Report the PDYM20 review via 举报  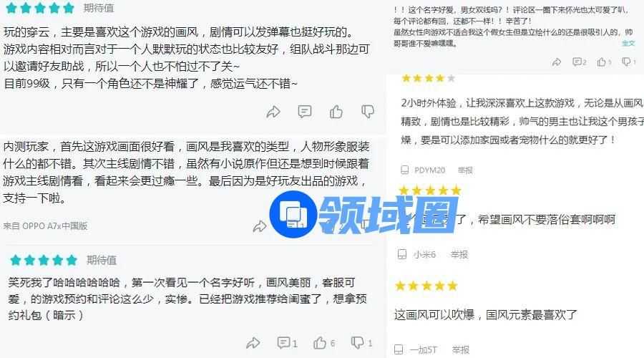tap(465, 170)
